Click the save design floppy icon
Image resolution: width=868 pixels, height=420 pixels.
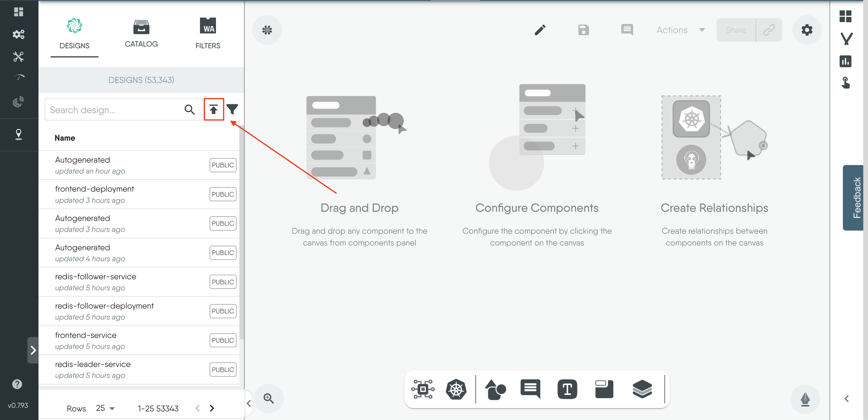point(583,30)
